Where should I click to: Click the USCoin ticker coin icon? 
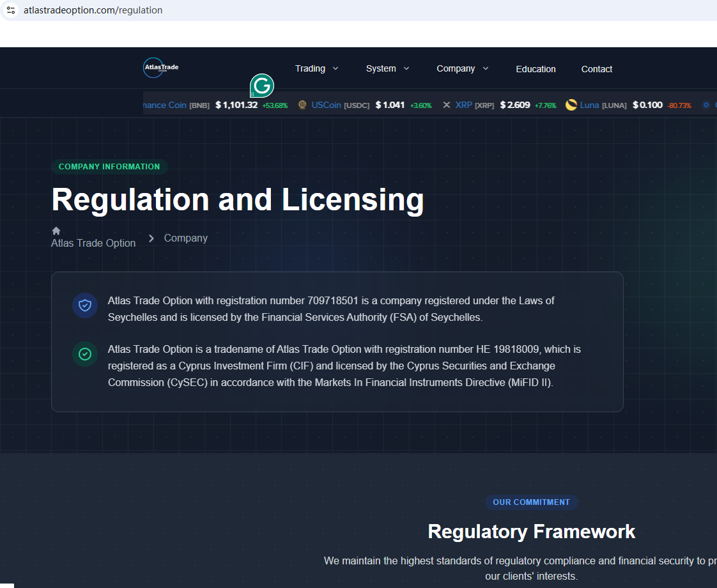click(x=302, y=105)
